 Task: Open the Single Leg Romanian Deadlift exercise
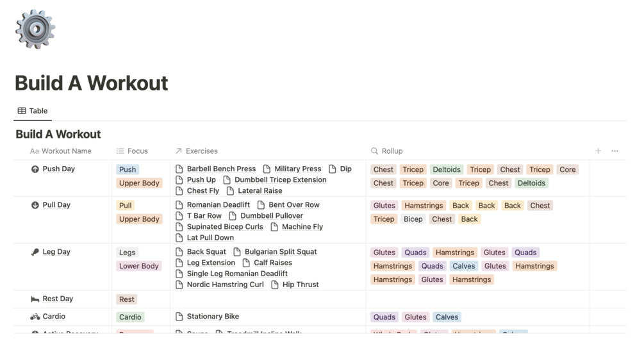coord(237,274)
